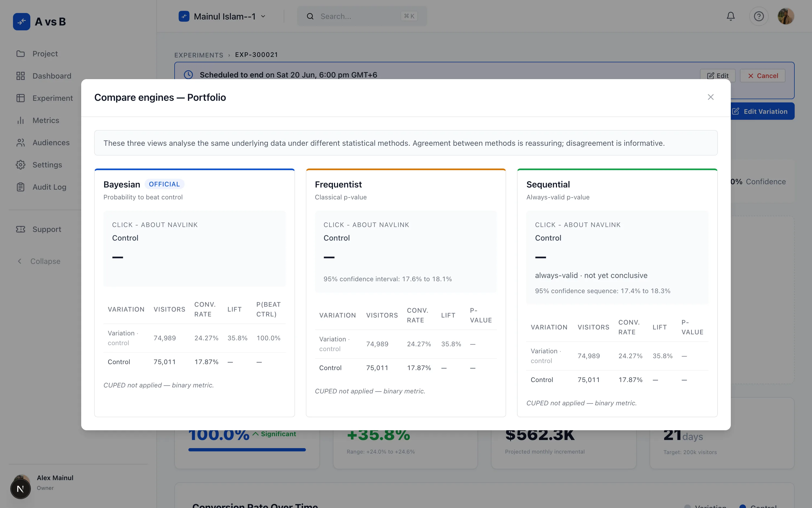Click Sequential Variation lift 35.8% cell
This screenshot has height=508, width=812.
click(x=662, y=356)
